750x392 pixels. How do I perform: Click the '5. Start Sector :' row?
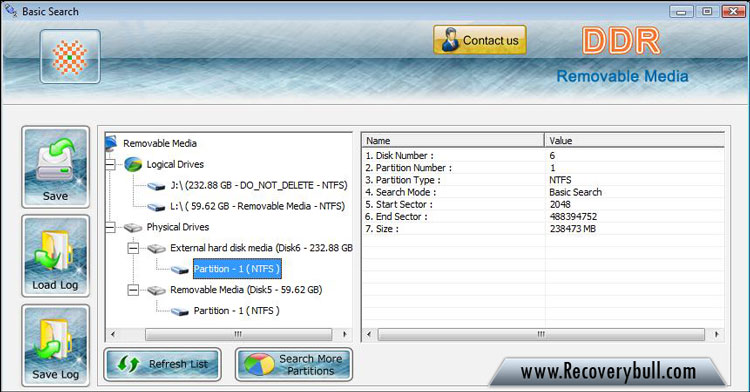[x=543, y=204]
